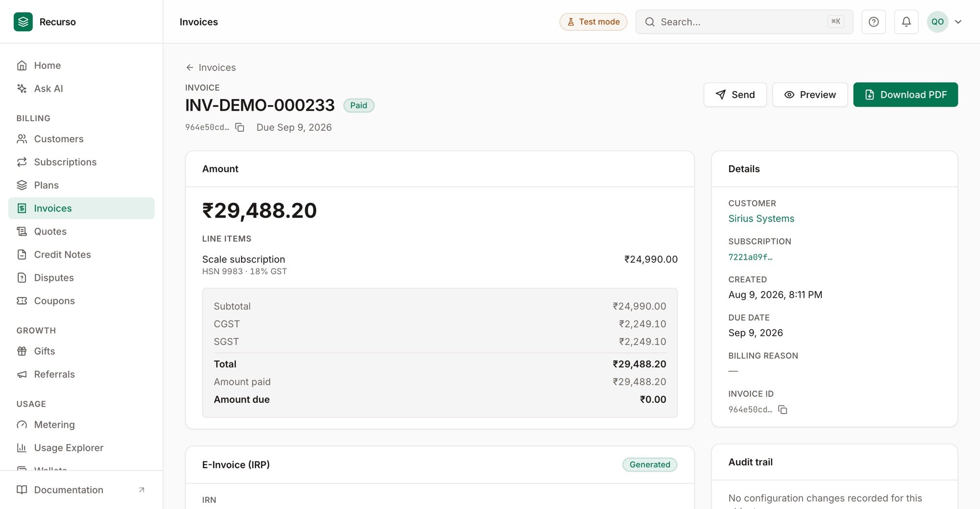Click the Documentation external arrow icon
The width and height of the screenshot is (980, 509).
(x=142, y=489)
